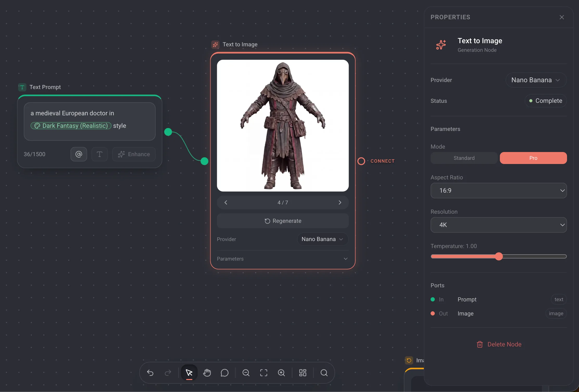Click the Regenerate button
Viewport: 579px width, 392px height.
(283, 221)
